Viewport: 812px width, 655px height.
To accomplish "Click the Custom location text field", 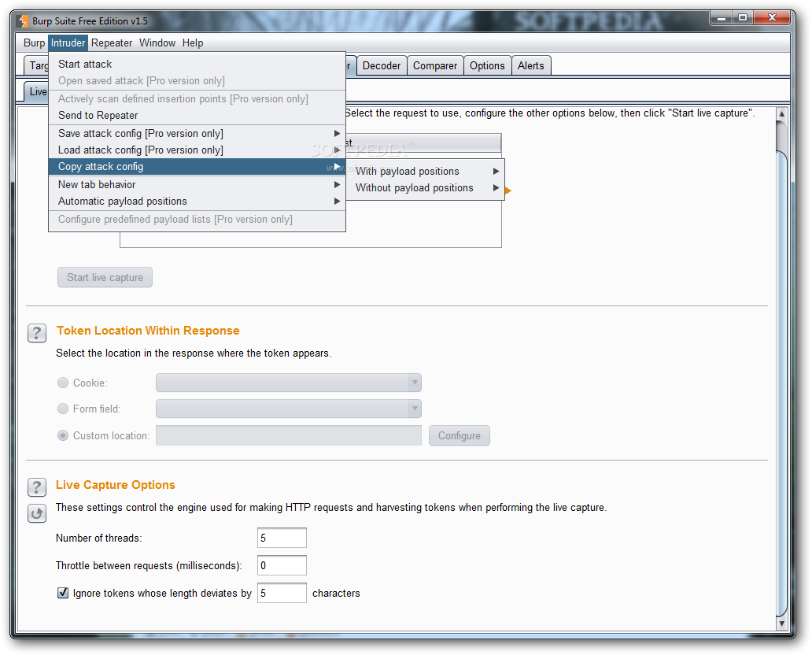I will pyautogui.click(x=289, y=435).
